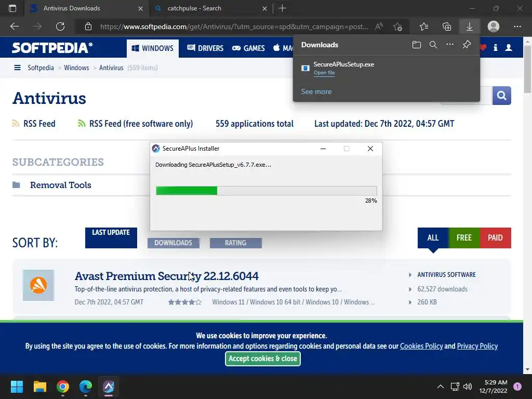Open the Softpedia hamburger menu

pos(17,68)
